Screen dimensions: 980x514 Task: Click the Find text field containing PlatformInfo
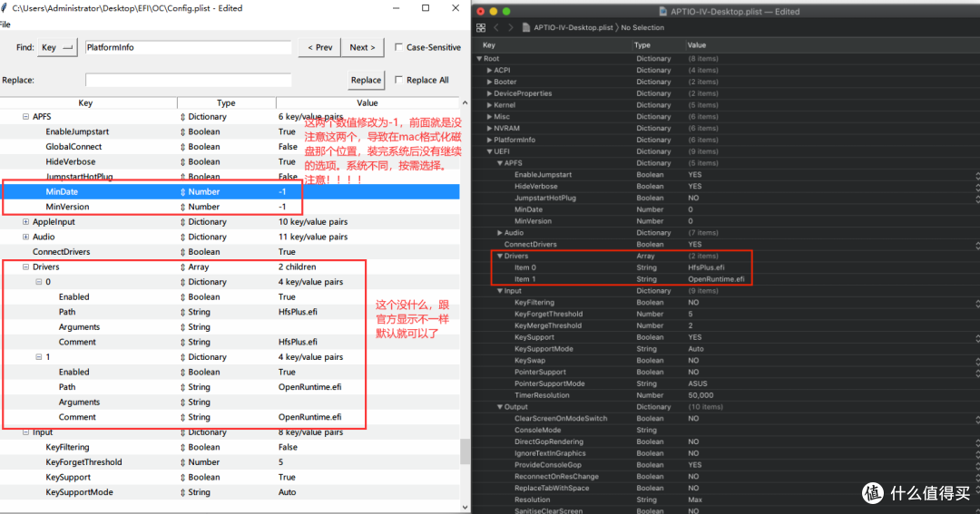click(188, 48)
